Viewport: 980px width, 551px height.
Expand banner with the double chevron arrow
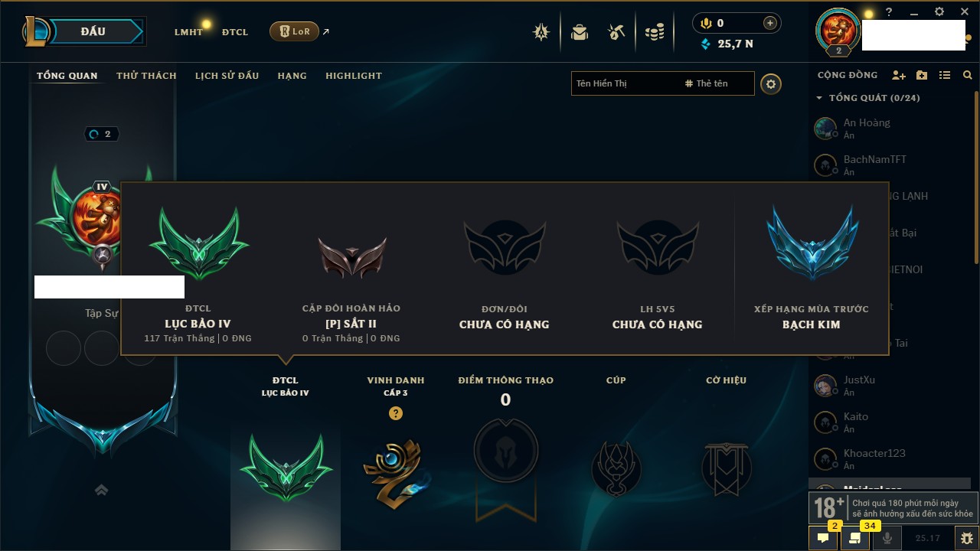point(102,490)
